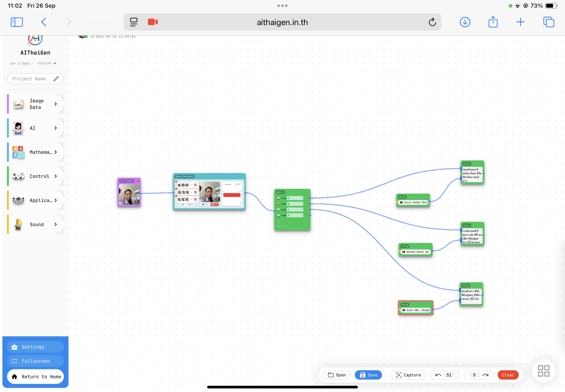Tap the Safari share icon
This screenshot has height=392, width=565.
click(493, 22)
